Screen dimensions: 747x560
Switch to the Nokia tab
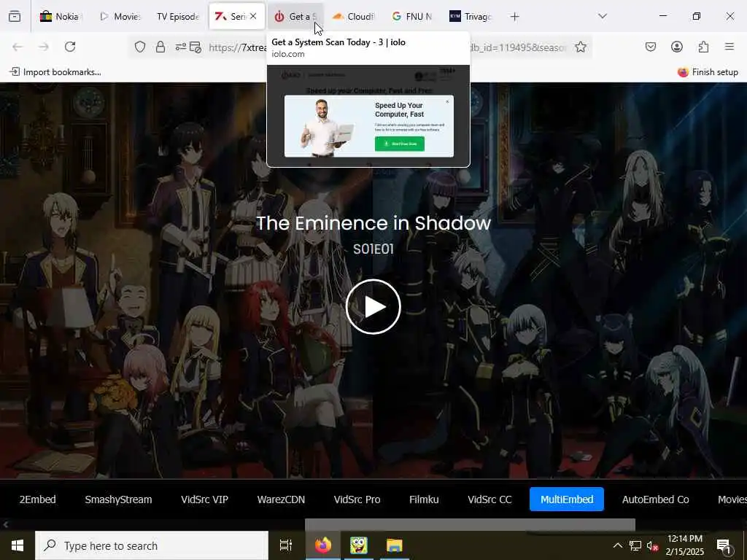tap(60, 17)
